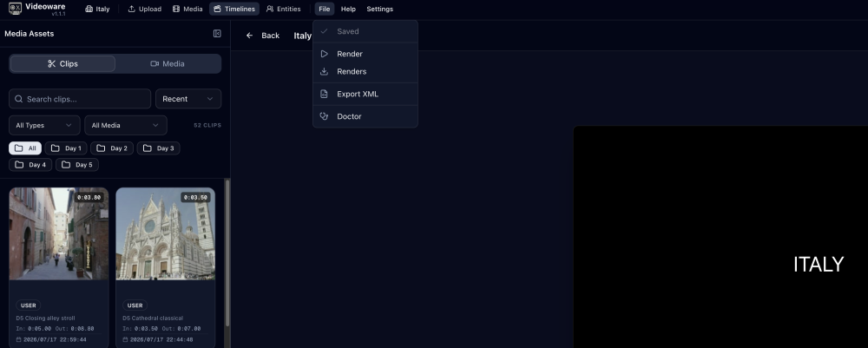Select the D5 Closing alley stroll thumbnail
Screen dimensions: 868x348
(x=59, y=233)
